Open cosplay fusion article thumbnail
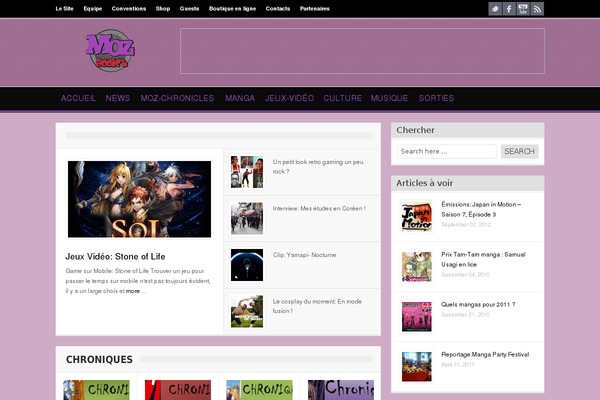This screenshot has width=600, height=400. 247,311
